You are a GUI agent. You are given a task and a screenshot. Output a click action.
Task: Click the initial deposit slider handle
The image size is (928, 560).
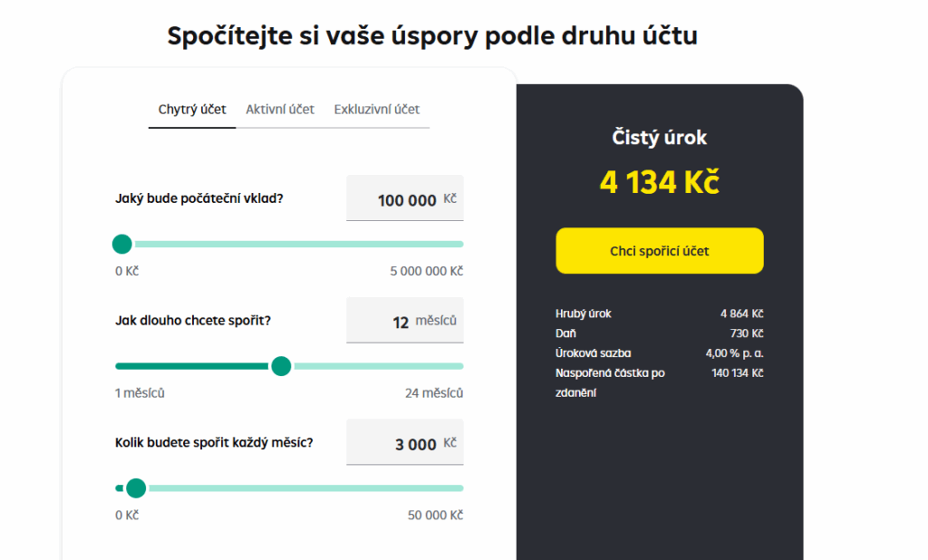[122, 244]
